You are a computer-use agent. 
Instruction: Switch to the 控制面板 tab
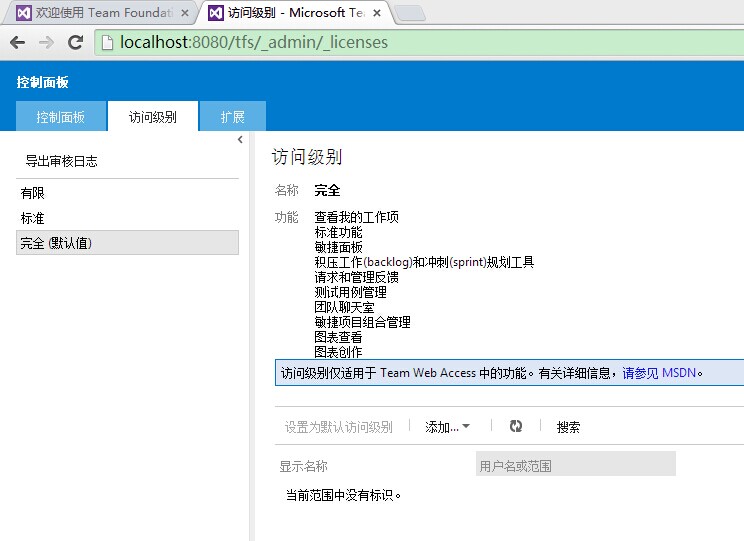(61, 116)
